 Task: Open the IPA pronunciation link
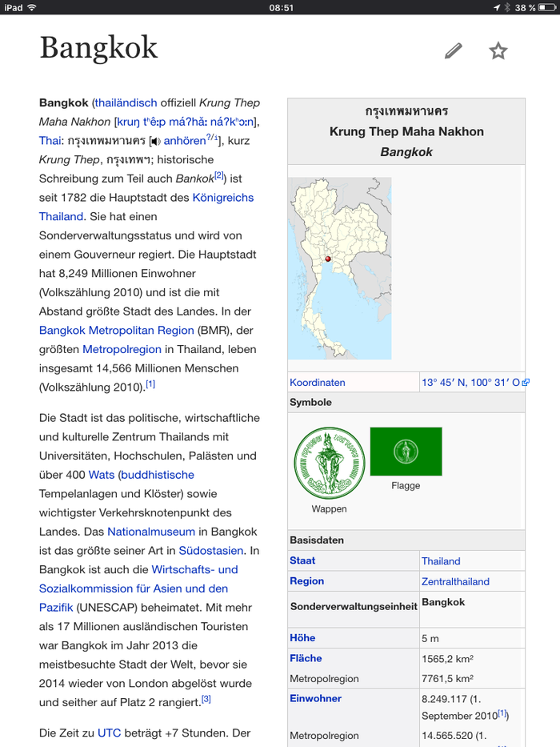pyautogui.click(x=186, y=122)
